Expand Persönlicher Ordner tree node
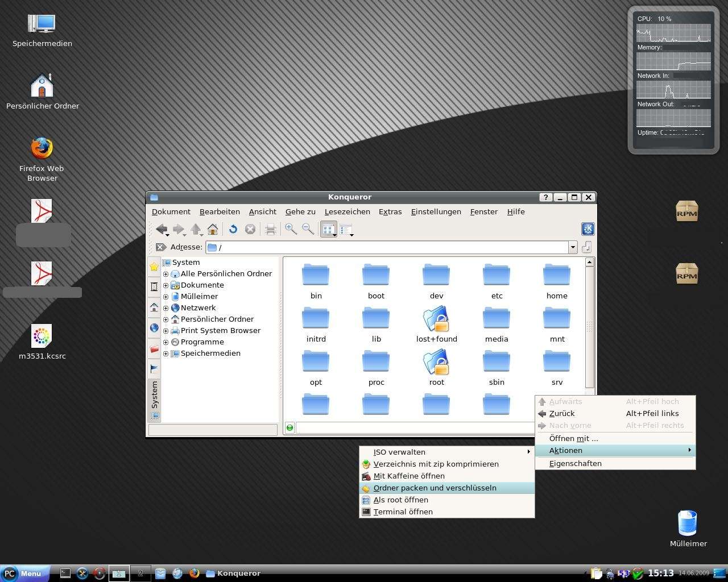The width and height of the screenshot is (728, 582). click(x=166, y=319)
